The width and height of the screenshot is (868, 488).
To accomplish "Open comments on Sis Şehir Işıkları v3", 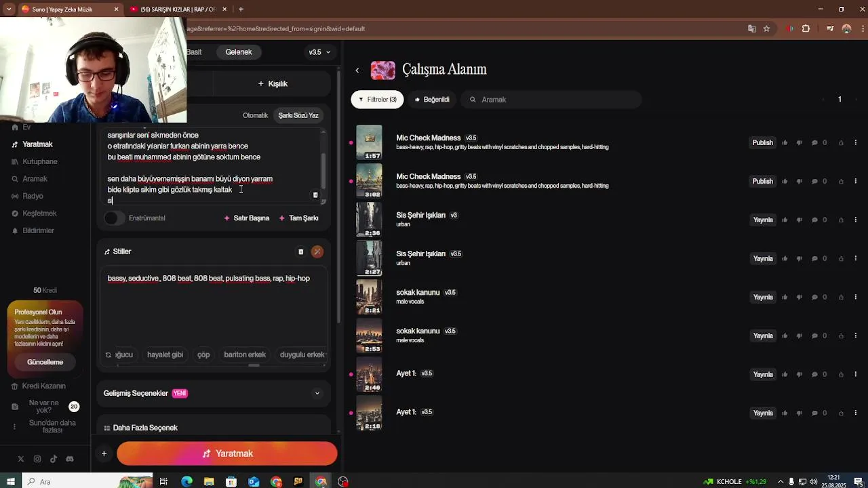I will tap(814, 220).
